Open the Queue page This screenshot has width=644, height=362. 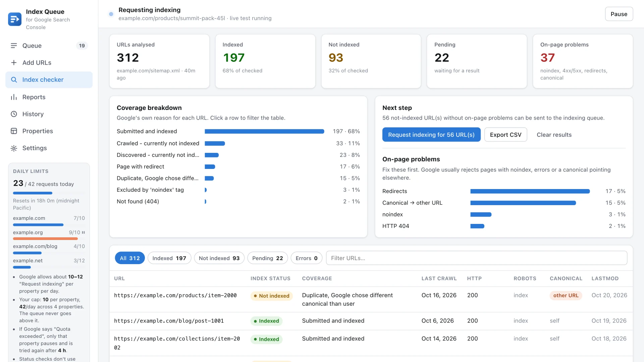[x=49, y=46]
